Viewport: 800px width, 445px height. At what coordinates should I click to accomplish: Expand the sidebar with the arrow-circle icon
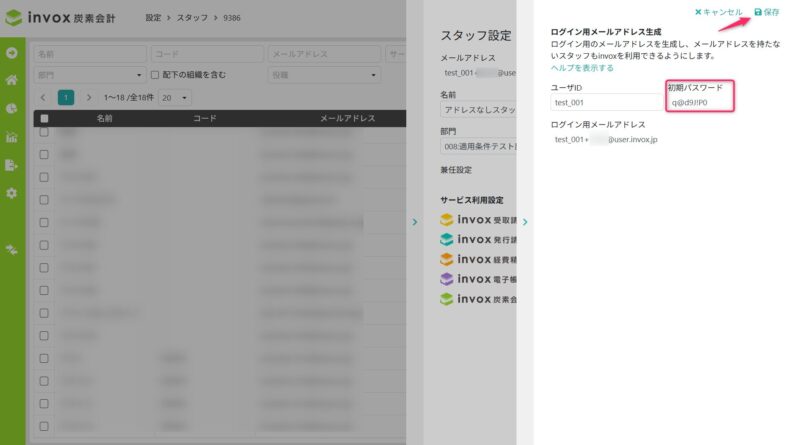[12, 53]
